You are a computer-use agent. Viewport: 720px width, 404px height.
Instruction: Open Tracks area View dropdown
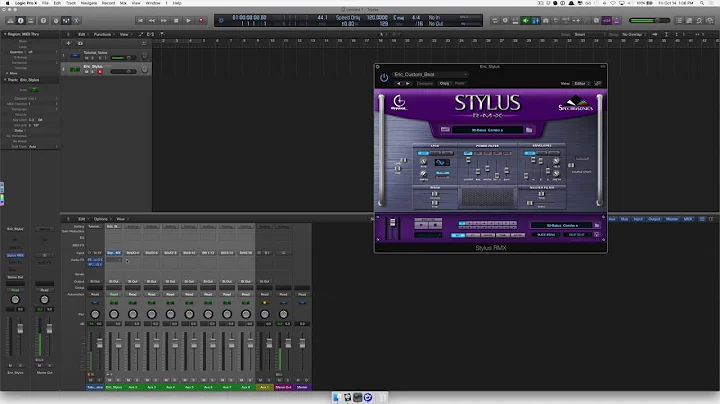pyautogui.click(x=125, y=34)
